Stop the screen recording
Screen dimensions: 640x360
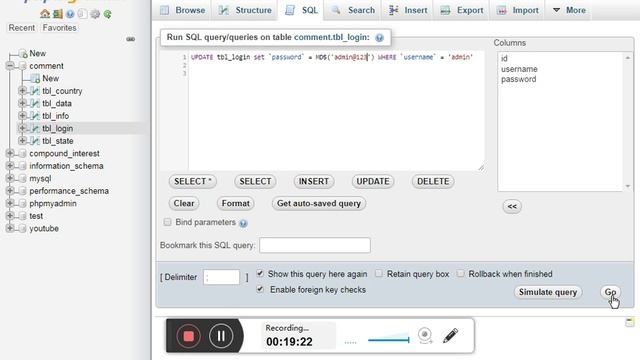188,336
